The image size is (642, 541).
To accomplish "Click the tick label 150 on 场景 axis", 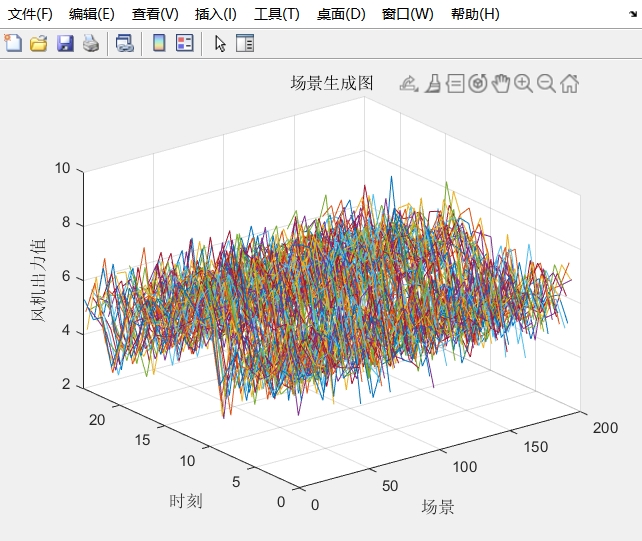I will 536,447.
